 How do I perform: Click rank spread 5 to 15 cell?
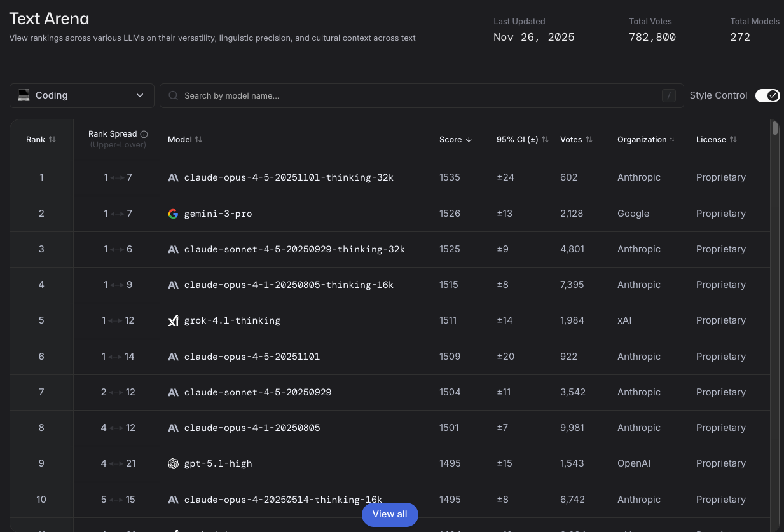click(x=118, y=500)
